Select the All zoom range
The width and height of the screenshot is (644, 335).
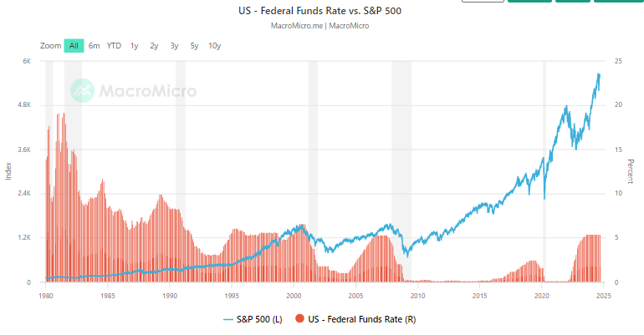(x=74, y=46)
